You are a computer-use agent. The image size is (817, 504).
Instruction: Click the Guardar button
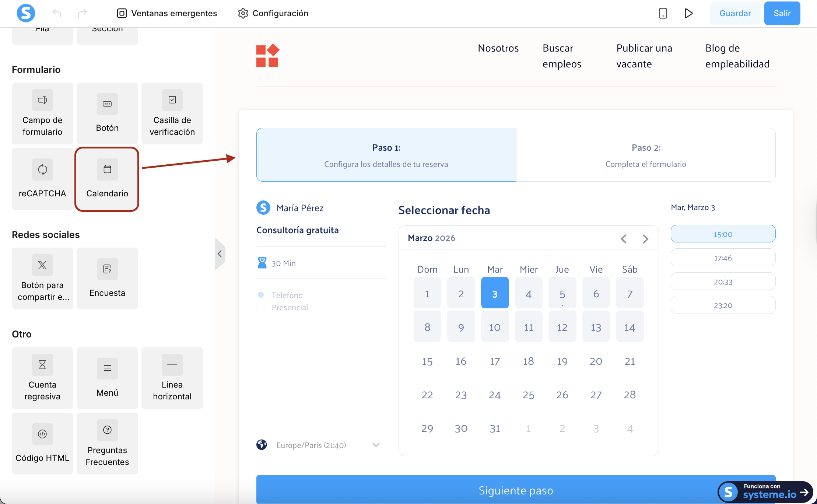point(734,13)
